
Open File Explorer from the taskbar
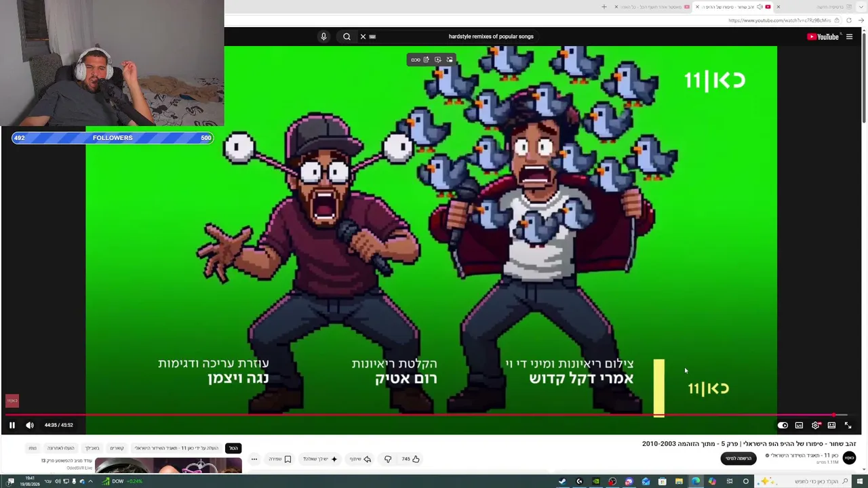679,481
